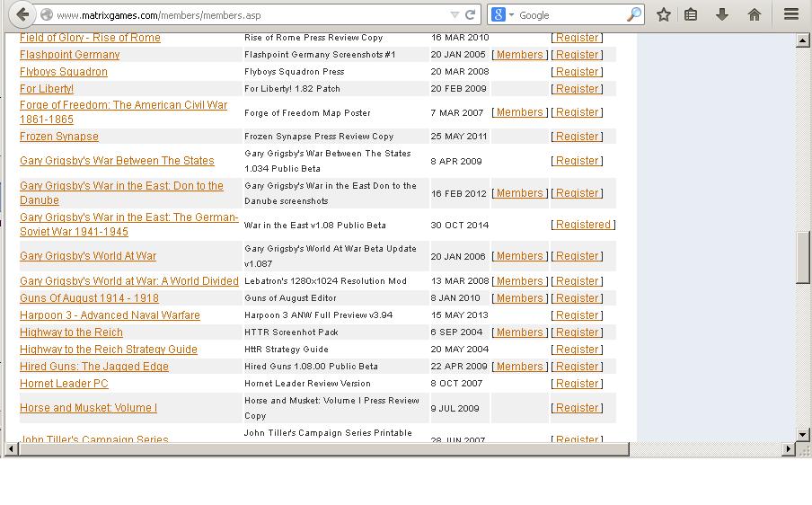Click Register for Horse and Musket: Volume I
This screenshot has height=505, width=812.
(577, 408)
